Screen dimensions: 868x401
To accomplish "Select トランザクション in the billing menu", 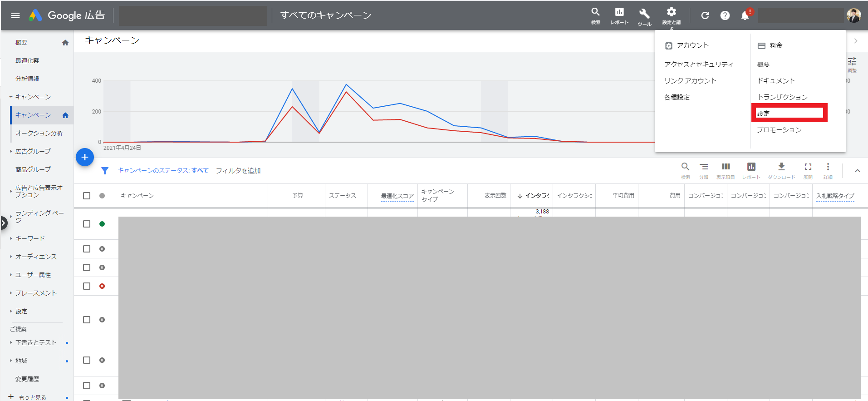I will (x=783, y=97).
